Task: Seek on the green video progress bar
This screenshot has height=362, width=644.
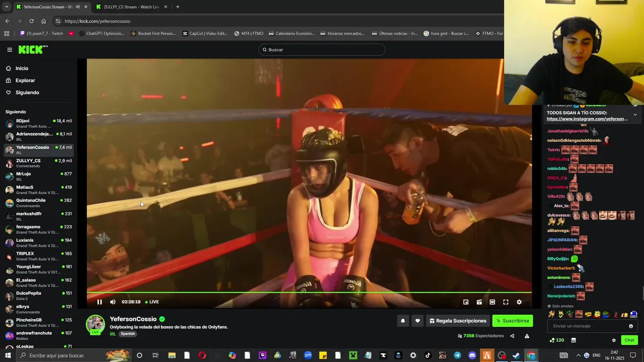Action: click(x=309, y=292)
